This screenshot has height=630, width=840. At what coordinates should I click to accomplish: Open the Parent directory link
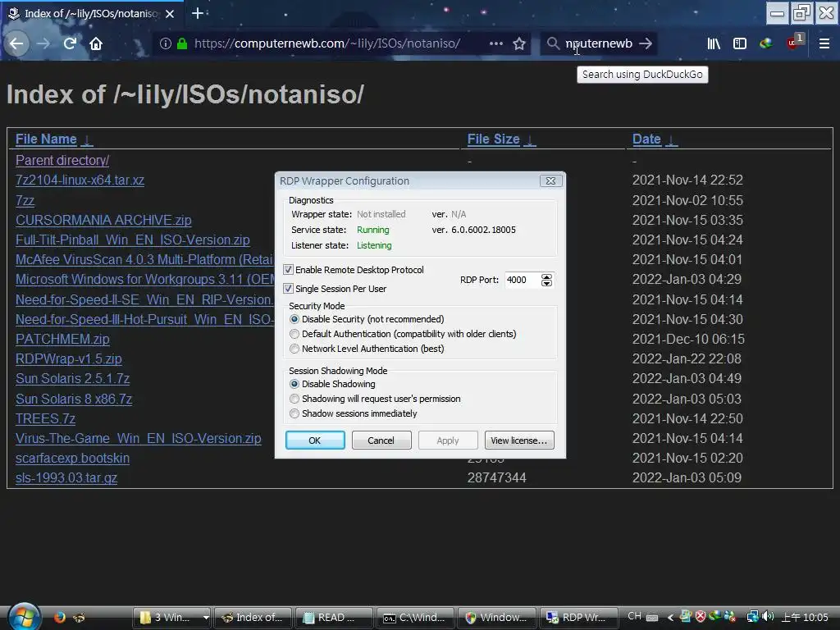point(62,160)
